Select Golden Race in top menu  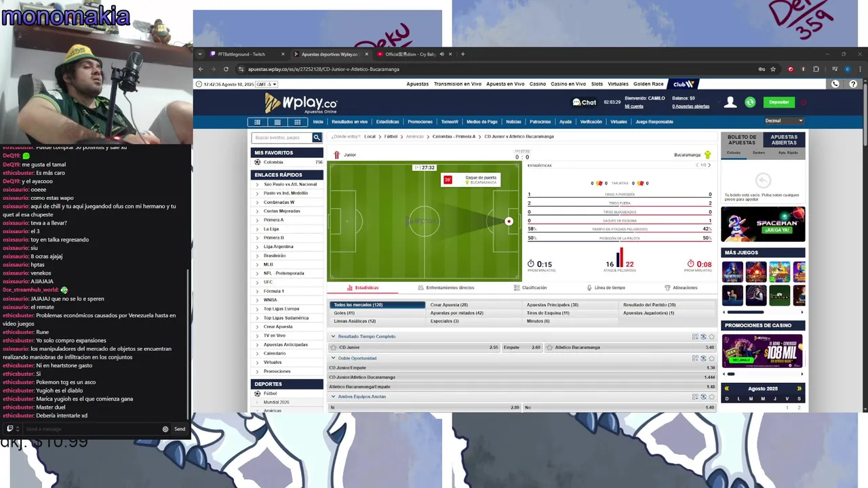(x=648, y=84)
